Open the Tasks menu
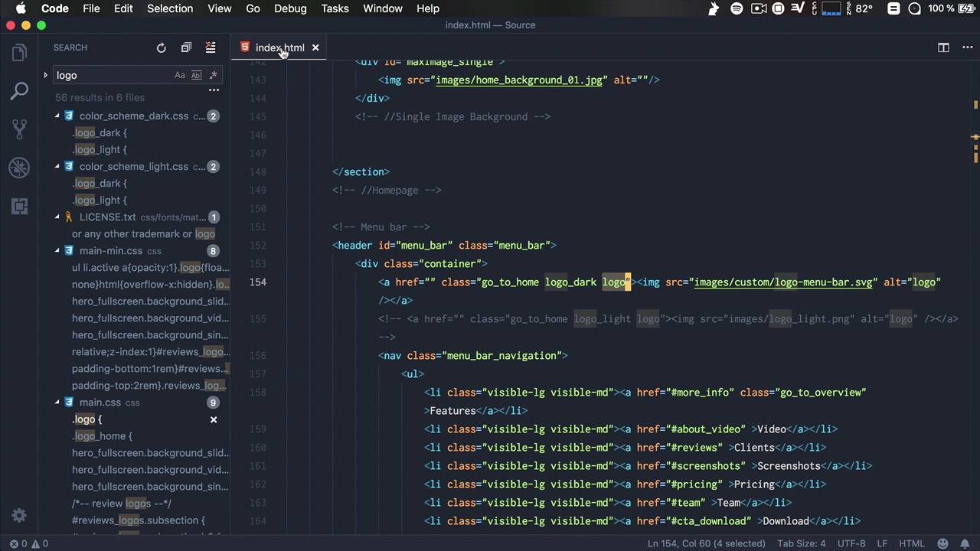Viewport: 980px width, 551px height. tap(335, 8)
